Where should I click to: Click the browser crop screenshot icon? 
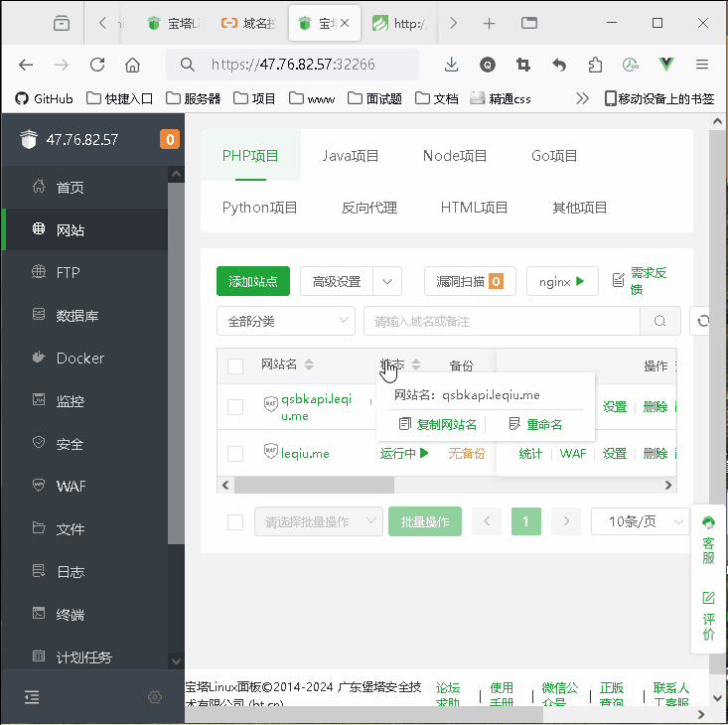(x=523, y=65)
